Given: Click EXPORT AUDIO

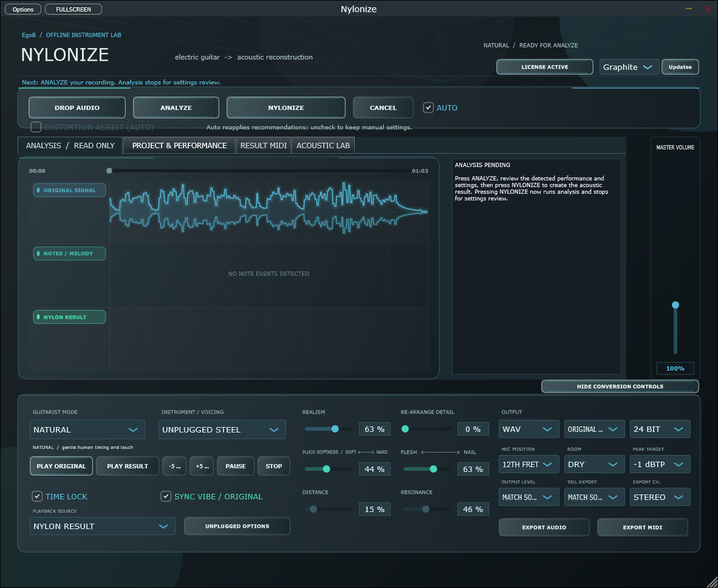Looking at the screenshot, I should tap(544, 527).
